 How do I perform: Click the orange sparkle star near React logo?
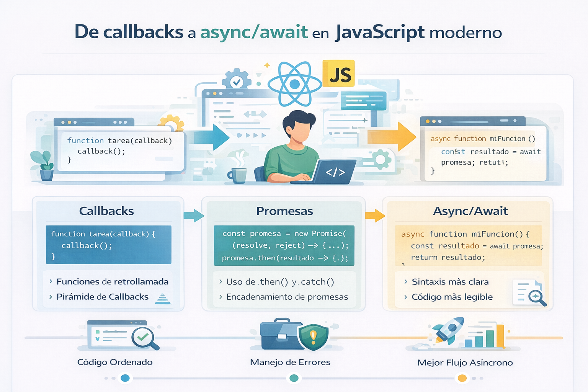click(267, 65)
